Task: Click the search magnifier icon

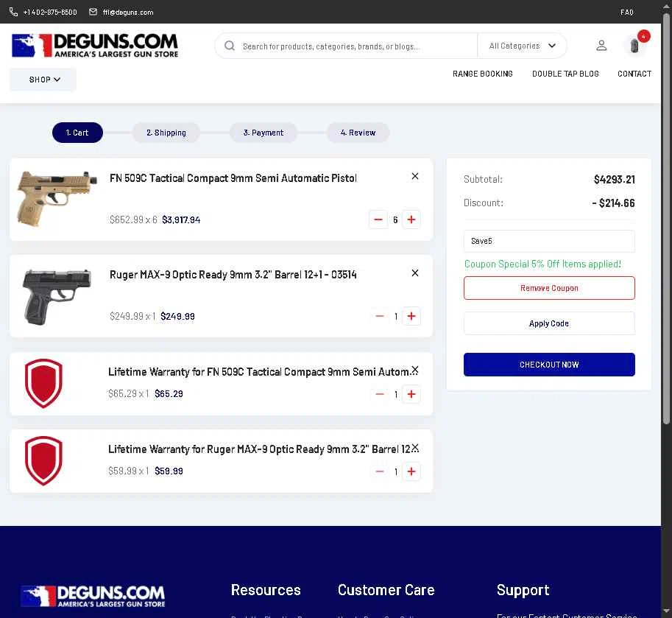Action: pyautogui.click(x=230, y=46)
